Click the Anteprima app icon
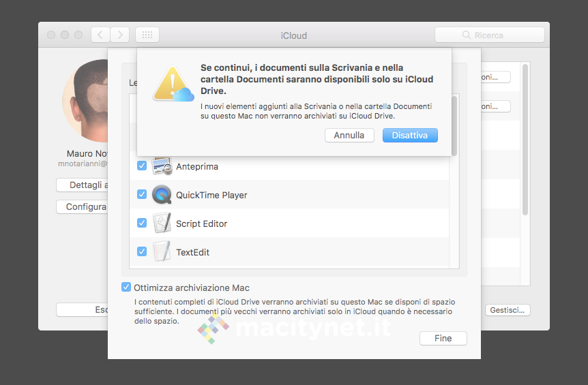 click(x=162, y=166)
